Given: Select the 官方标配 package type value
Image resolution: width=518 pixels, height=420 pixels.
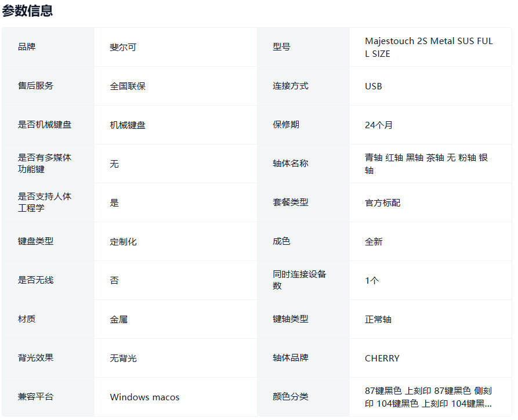Looking at the screenshot, I should point(382,202).
